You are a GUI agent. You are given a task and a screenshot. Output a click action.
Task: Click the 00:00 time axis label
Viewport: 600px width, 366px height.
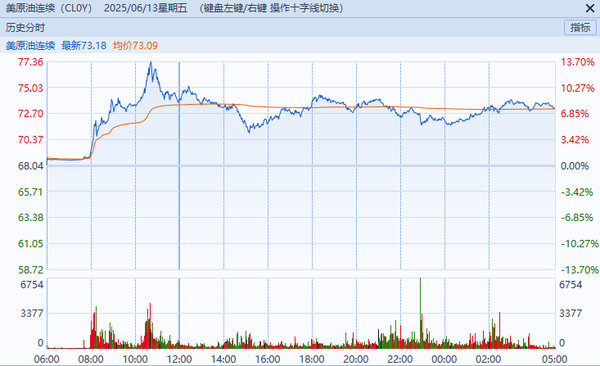(x=444, y=359)
